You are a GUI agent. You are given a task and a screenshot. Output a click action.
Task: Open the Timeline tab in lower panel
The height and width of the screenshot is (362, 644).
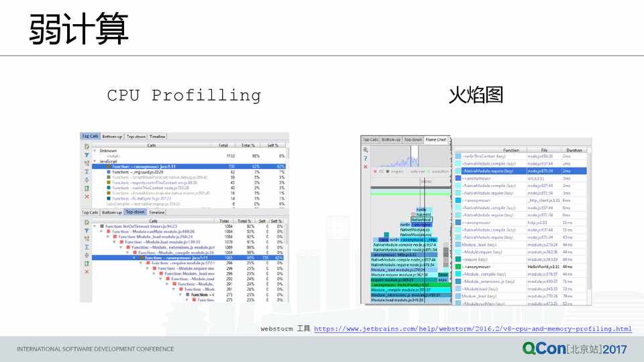[157, 212]
